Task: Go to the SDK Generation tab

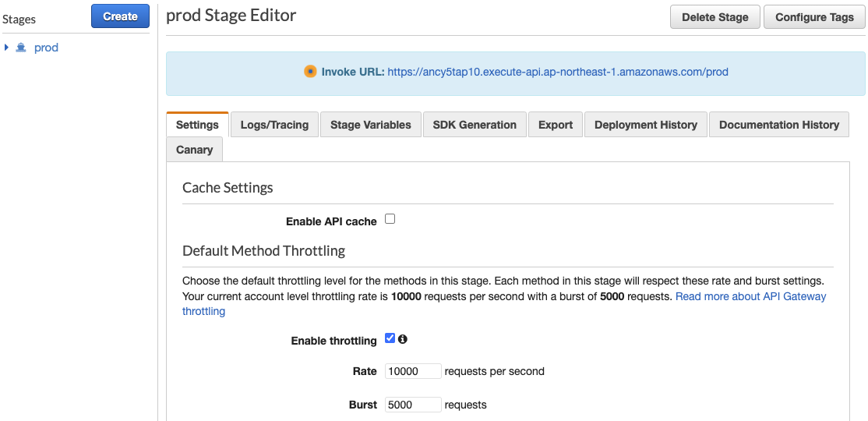Action: (475, 125)
